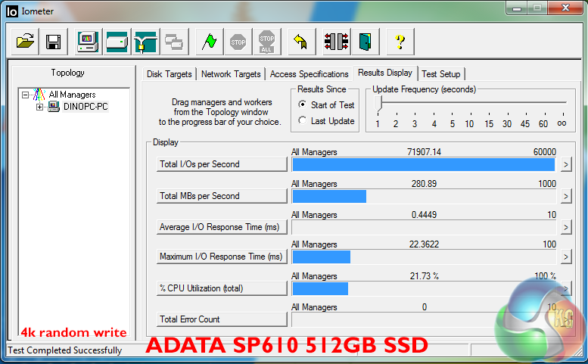
Task: Open the Access Specifications tab
Action: [x=309, y=74]
